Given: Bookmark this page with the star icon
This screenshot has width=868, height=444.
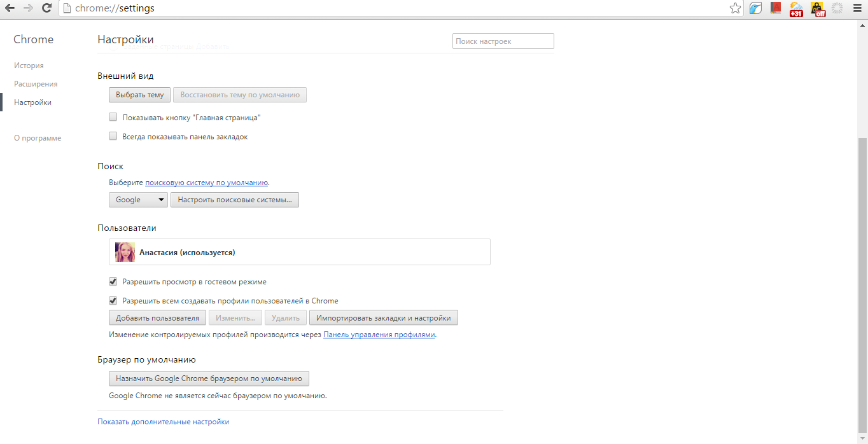Looking at the screenshot, I should 735,8.
